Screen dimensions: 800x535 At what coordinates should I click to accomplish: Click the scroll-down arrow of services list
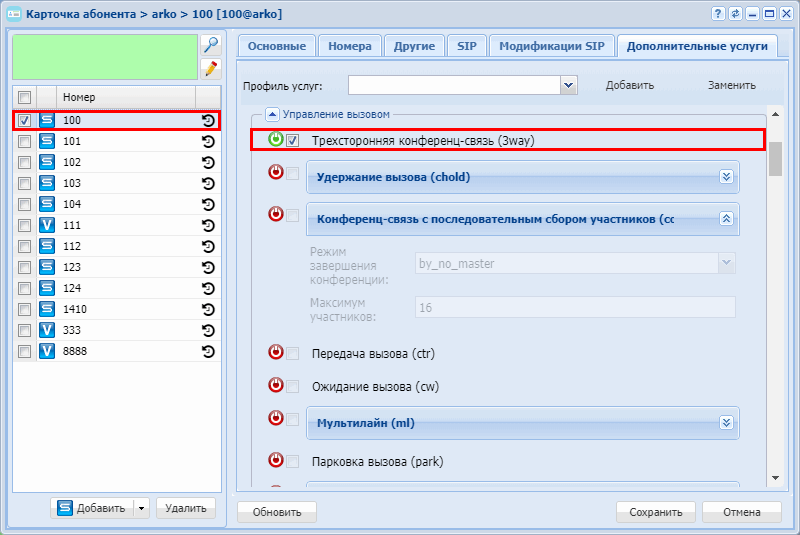point(776,478)
